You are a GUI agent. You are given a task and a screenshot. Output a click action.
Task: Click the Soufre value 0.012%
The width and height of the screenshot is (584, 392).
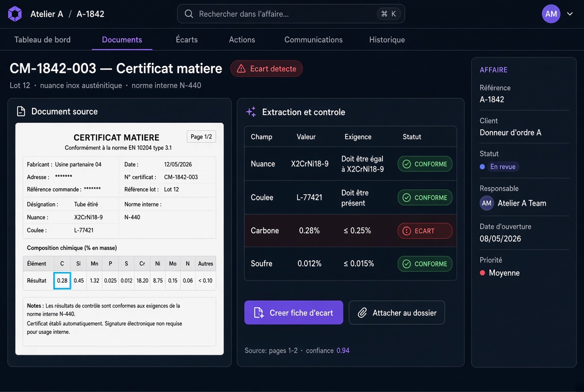pyautogui.click(x=309, y=264)
